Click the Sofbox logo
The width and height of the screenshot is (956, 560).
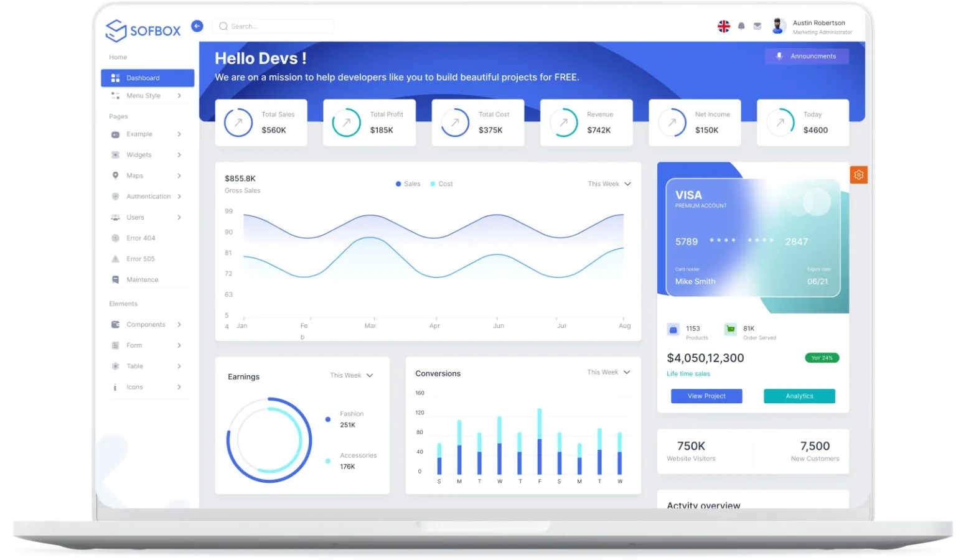pos(143,30)
